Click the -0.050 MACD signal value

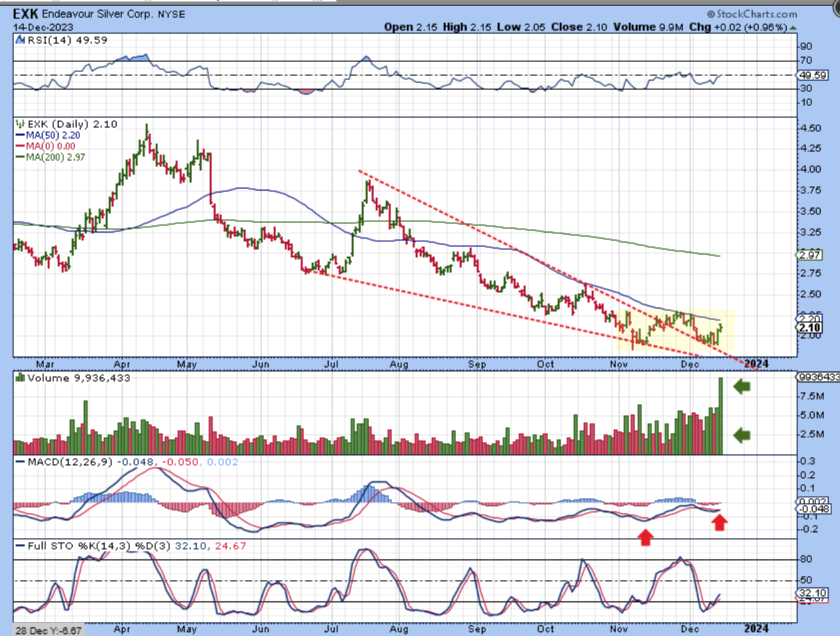coord(181,462)
